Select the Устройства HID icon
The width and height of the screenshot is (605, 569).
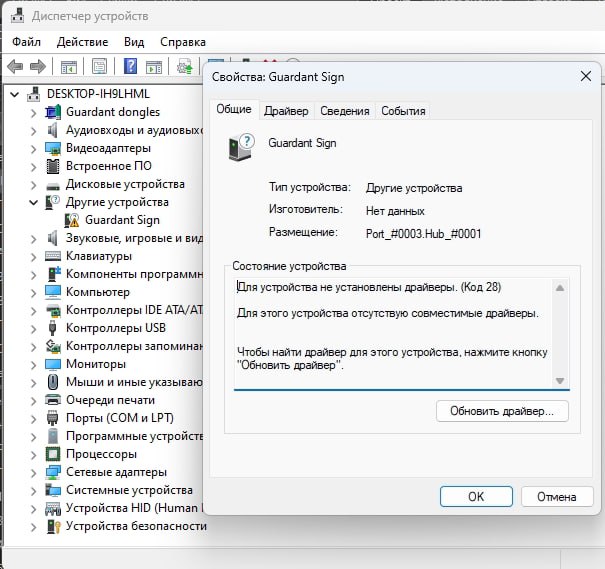[x=53, y=508]
